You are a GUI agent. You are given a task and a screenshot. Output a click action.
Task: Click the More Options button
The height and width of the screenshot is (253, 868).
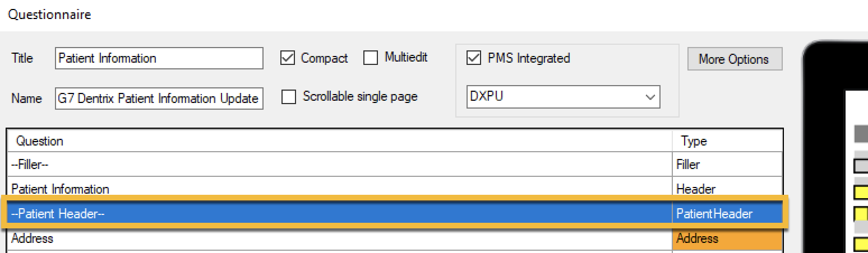735,59
